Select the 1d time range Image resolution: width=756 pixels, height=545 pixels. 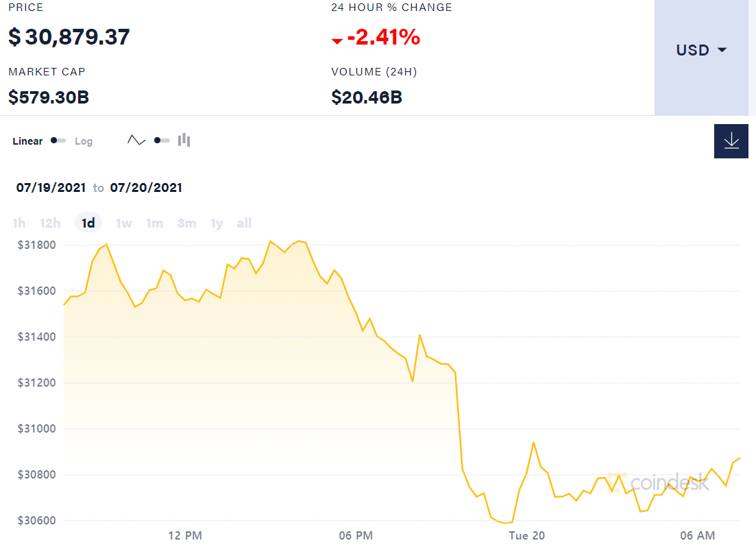click(88, 223)
